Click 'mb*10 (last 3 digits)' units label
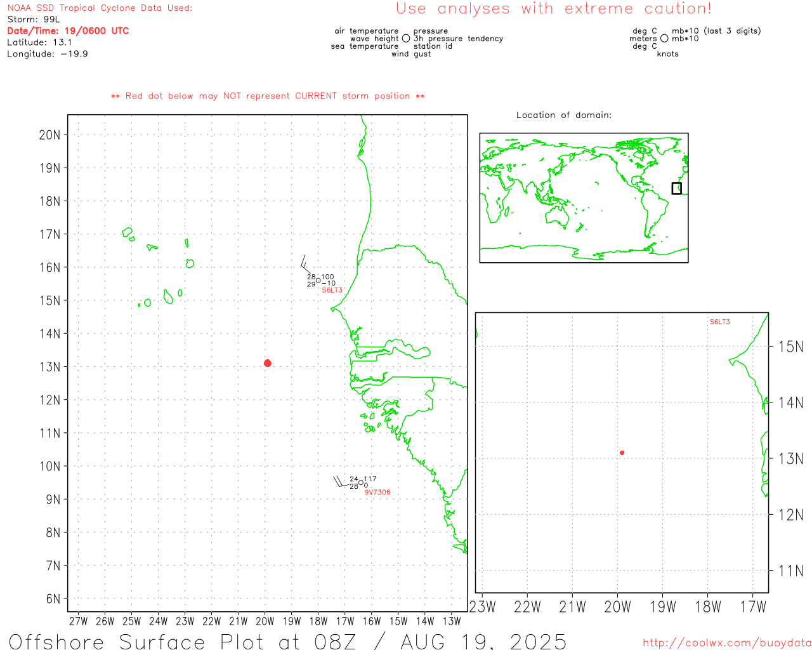The width and height of the screenshot is (812, 650). (x=716, y=31)
